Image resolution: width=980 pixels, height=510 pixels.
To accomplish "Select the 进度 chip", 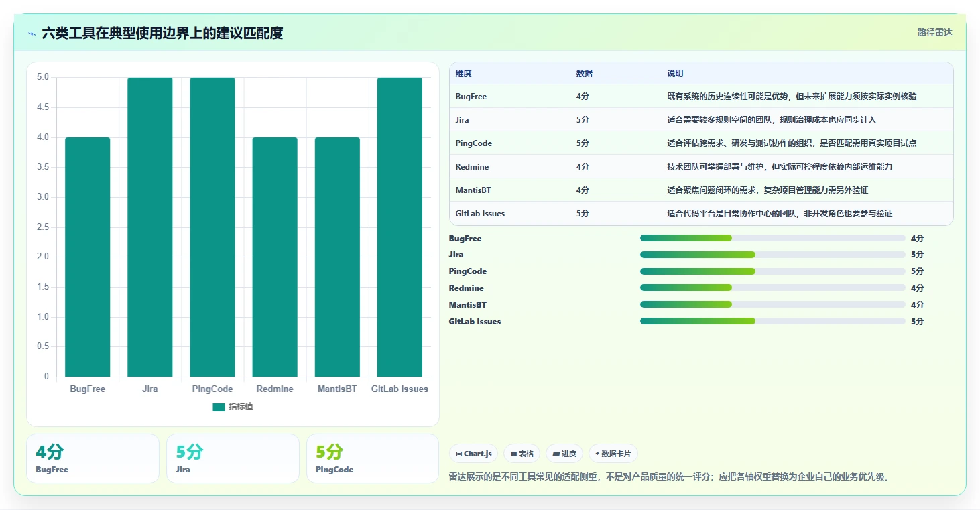I will 564,454.
